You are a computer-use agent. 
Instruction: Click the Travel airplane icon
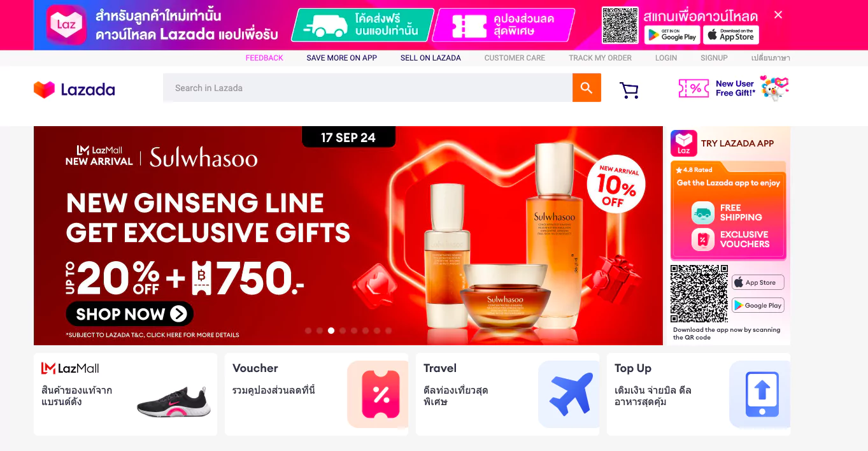(x=571, y=394)
